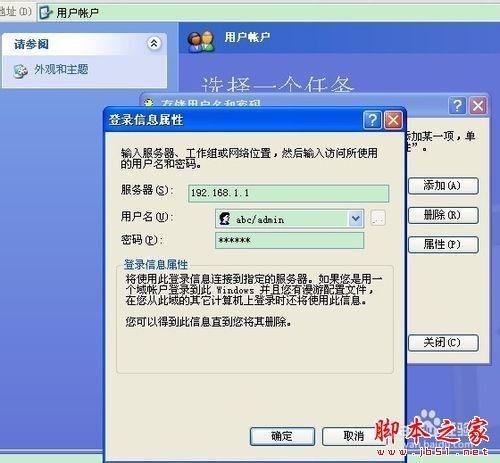
Task: Click the 您可以得到此信息直到您将其删除 text
Action: (209, 322)
